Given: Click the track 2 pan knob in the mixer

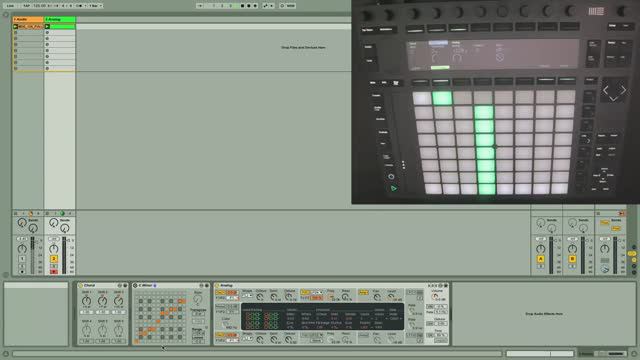Looking at the screenshot, I should 53,249.
